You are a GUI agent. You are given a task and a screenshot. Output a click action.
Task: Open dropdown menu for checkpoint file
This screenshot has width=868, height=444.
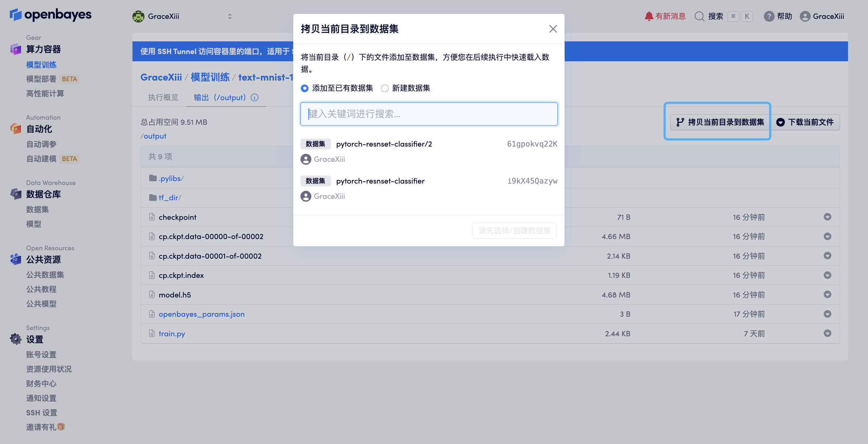tap(827, 217)
